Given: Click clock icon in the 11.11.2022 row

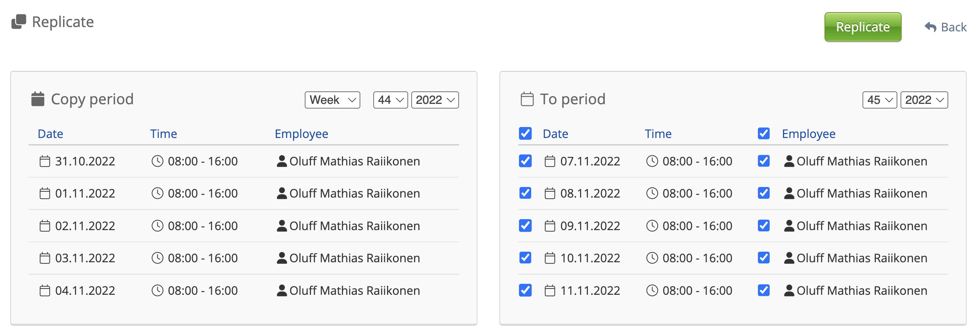Looking at the screenshot, I should [652, 290].
